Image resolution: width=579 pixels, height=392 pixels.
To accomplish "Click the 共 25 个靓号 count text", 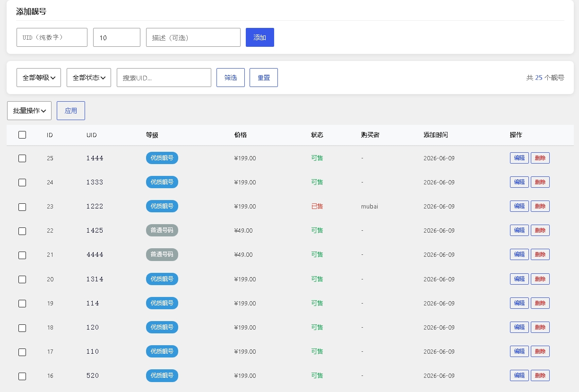I will point(545,78).
